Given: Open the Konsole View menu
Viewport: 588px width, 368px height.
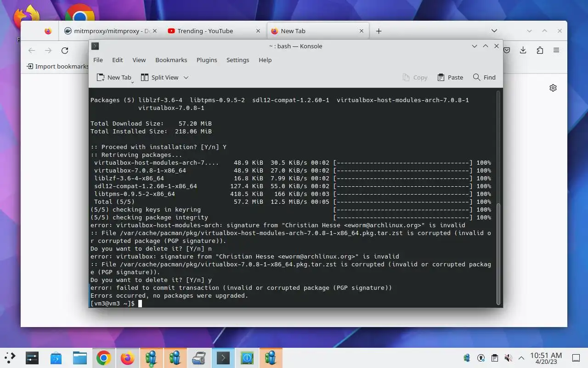Looking at the screenshot, I should [x=139, y=60].
